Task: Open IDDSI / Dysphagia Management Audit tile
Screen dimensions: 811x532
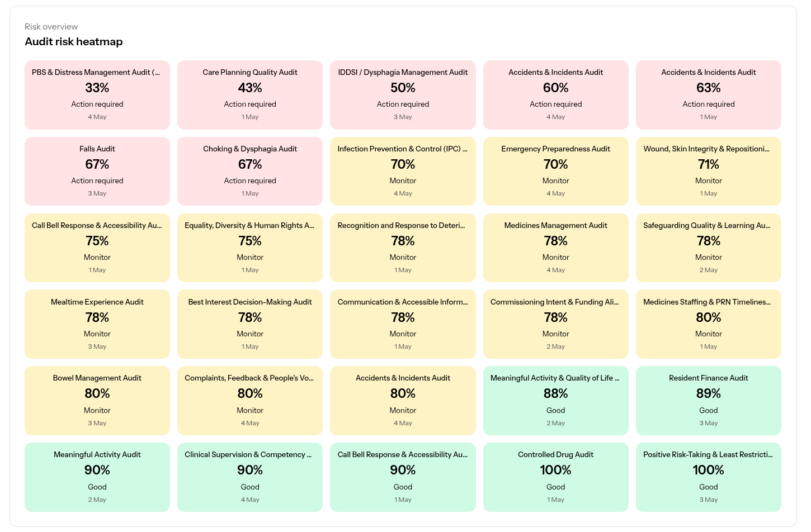Action: tap(403, 95)
